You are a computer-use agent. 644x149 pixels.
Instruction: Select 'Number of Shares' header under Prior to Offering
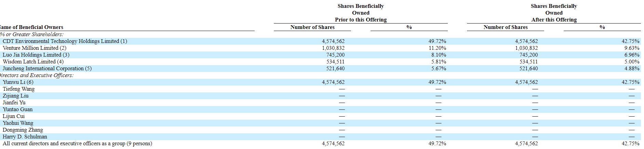pyautogui.click(x=312, y=27)
